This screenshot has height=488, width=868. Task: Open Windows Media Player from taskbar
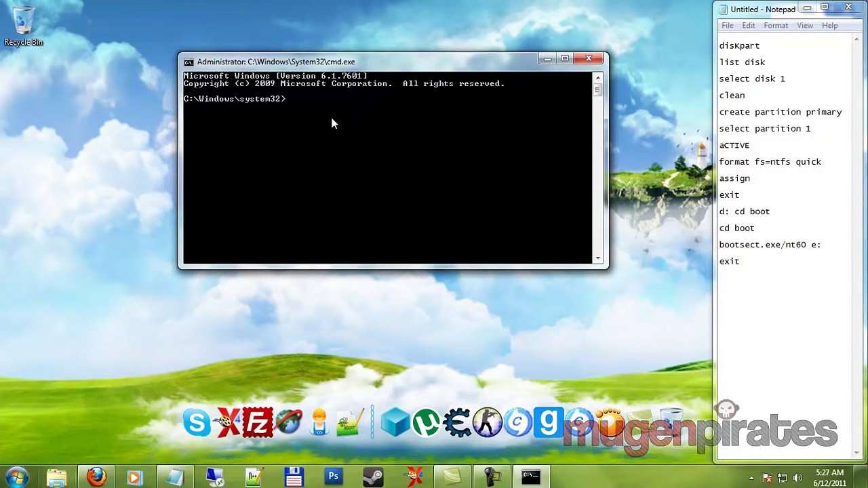point(134,476)
